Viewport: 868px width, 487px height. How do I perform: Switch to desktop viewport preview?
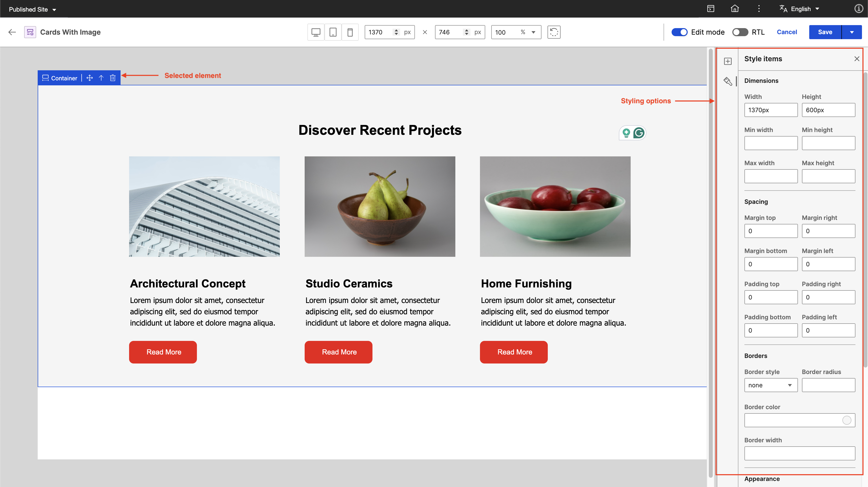(x=316, y=32)
